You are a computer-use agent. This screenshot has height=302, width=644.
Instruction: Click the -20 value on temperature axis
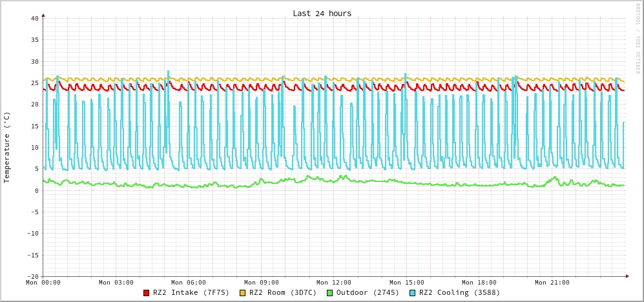coord(32,276)
